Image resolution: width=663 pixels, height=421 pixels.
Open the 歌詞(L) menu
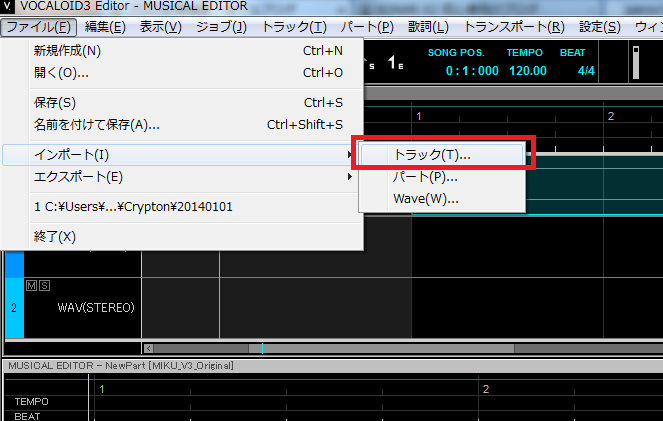[x=428, y=27]
